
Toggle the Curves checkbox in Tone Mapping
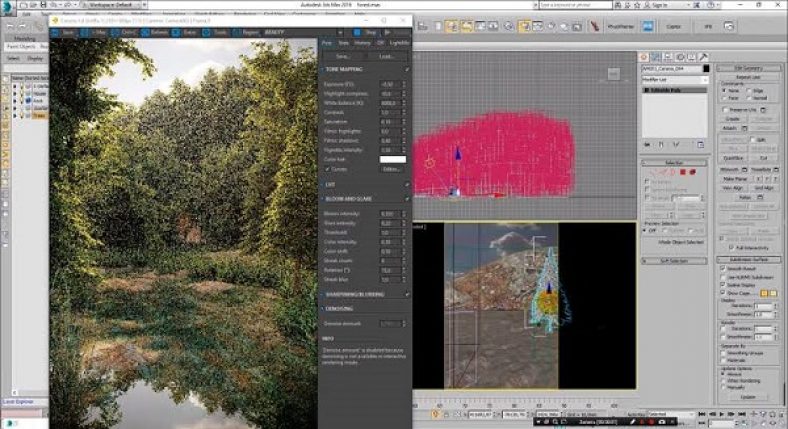point(327,169)
